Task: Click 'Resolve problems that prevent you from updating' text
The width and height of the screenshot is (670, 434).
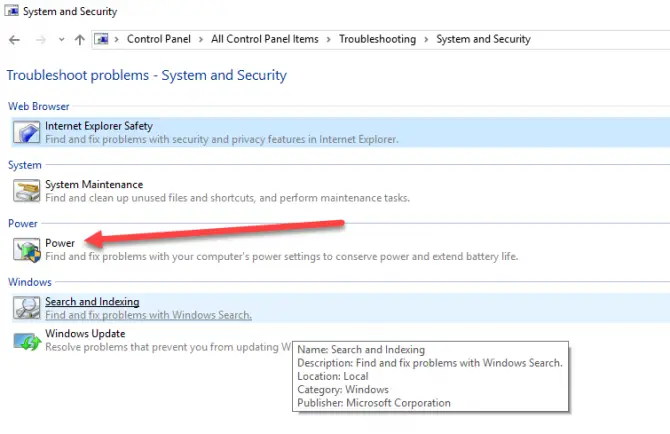Action: (x=168, y=347)
